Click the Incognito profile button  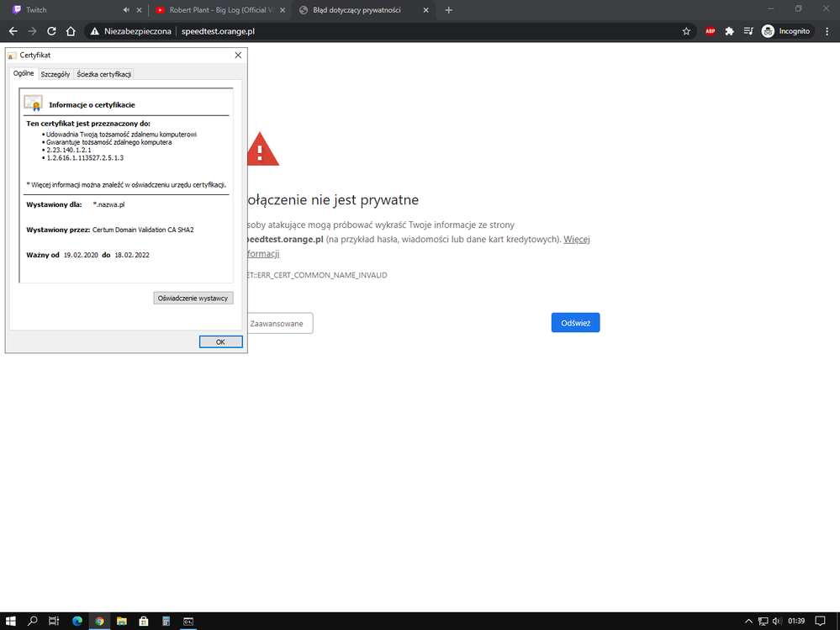click(786, 31)
